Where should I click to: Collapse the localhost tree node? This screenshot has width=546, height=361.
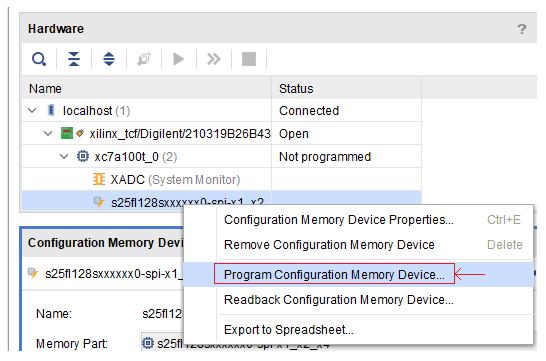coord(32,111)
